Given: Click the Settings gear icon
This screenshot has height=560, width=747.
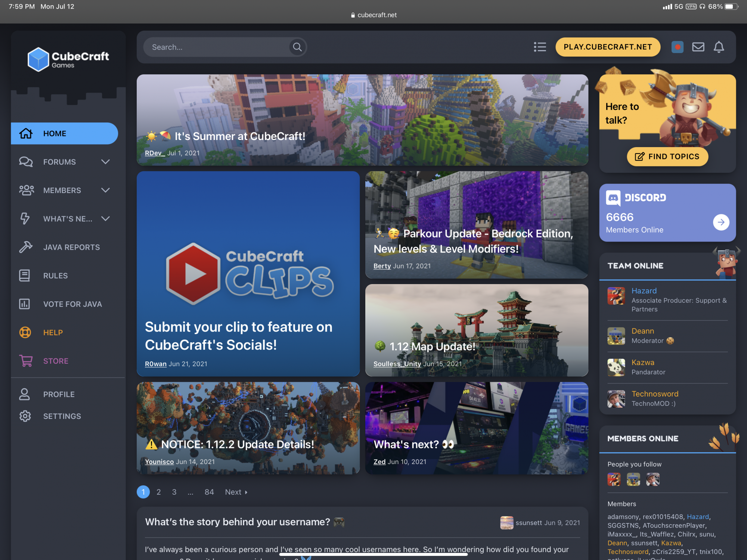Looking at the screenshot, I should point(25,416).
